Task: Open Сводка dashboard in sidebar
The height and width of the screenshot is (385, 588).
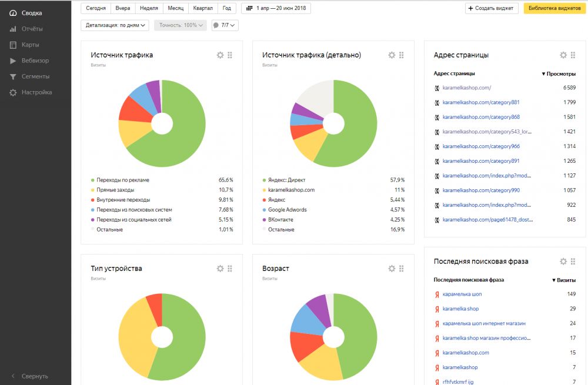Action: 32,13
